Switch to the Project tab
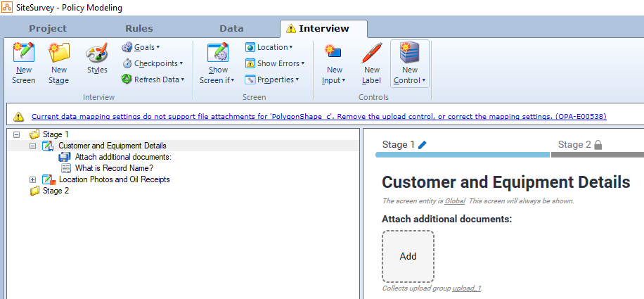644x299 pixels. 48,29
